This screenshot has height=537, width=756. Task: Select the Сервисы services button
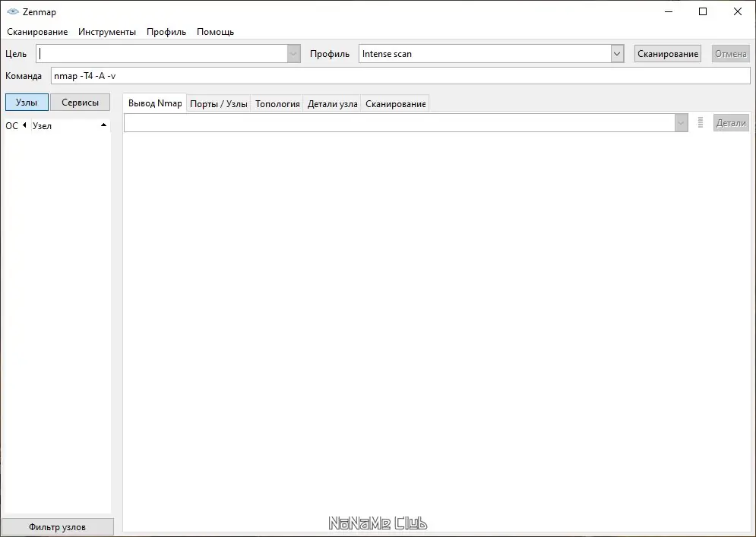point(80,103)
